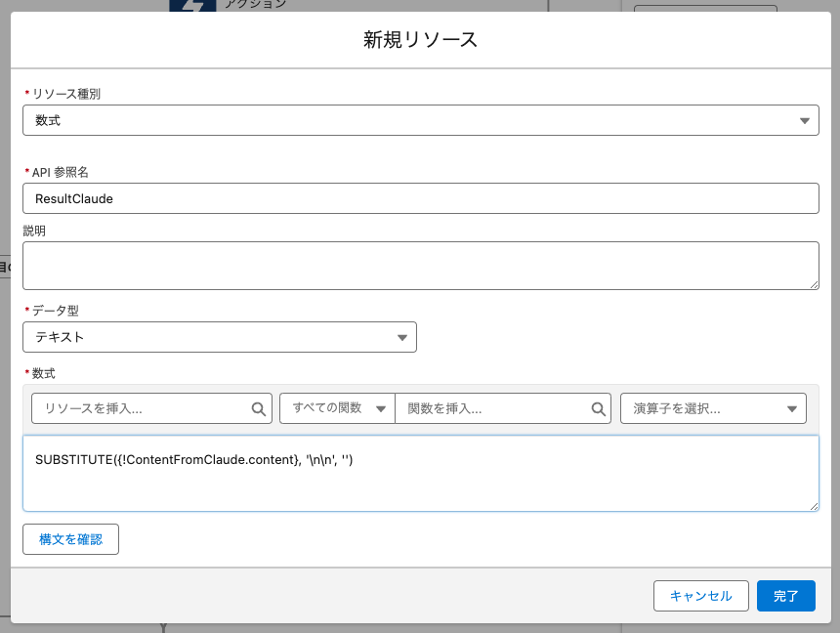This screenshot has height=633, width=840.
Task: Click the magnifier icon in リソースを挿入 field
Action: point(258,409)
